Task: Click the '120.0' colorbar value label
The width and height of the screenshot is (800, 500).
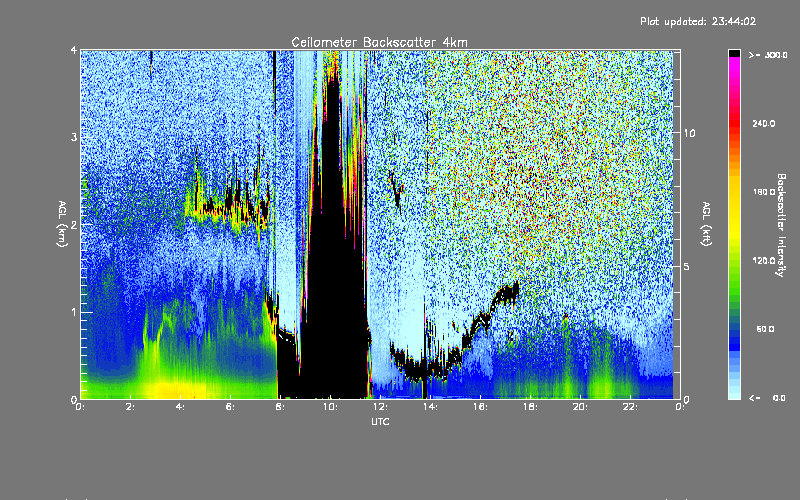Action: coord(764,261)
